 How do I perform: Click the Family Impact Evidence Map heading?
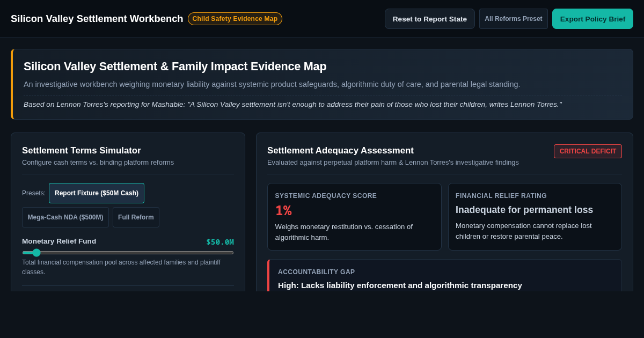[x=175, y=67]
